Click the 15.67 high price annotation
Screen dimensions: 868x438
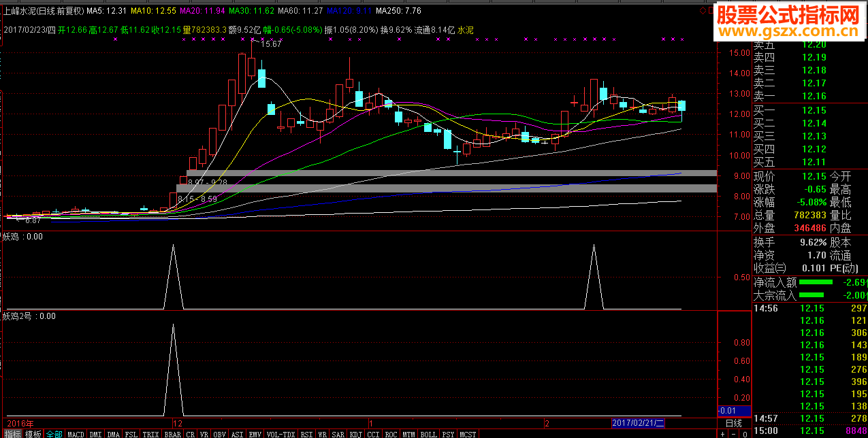(272, 44)
